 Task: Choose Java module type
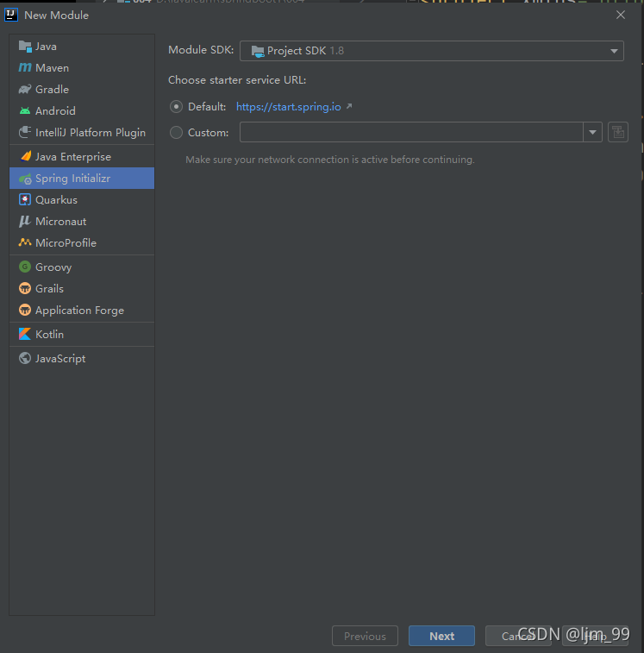click(x=82, y=47)
